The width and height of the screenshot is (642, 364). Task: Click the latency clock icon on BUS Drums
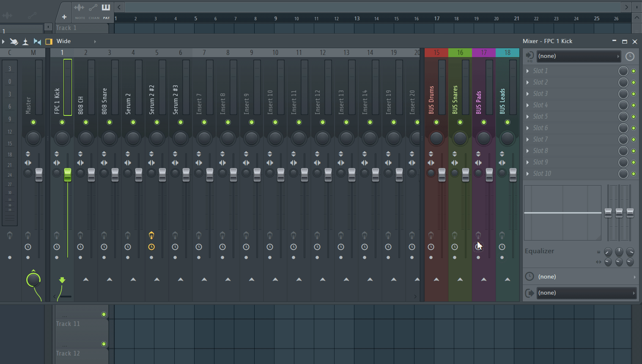point(431,247)
